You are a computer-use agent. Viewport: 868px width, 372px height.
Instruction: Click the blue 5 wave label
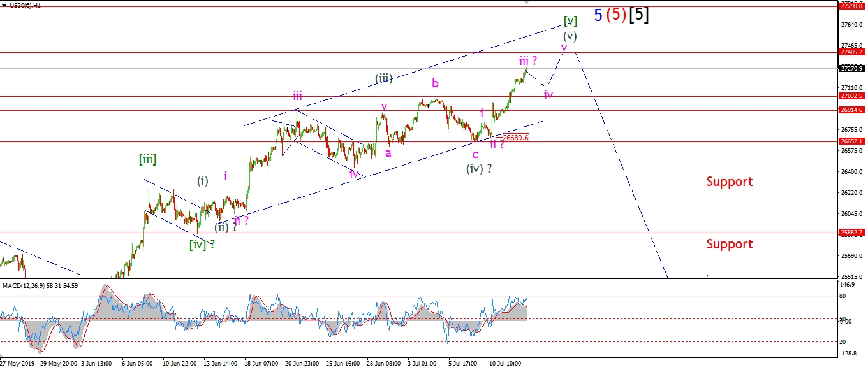coord(598,16)
